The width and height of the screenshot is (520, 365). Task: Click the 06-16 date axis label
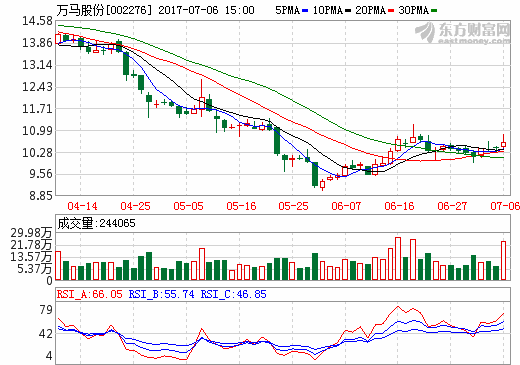point(399,206)
